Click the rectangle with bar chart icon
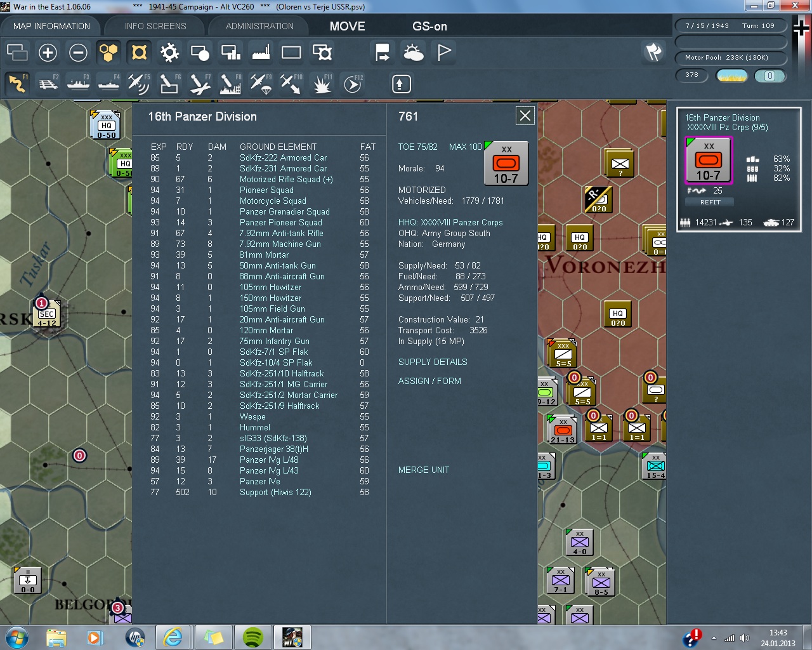The height and width of the screenshot is (650, 812). (x=230, y=52)
